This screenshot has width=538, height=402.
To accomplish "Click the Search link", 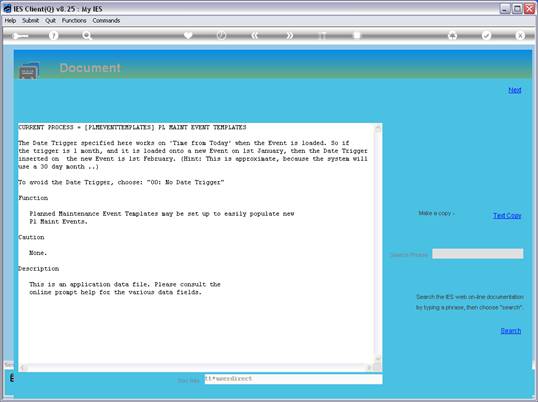I will 511,331.
